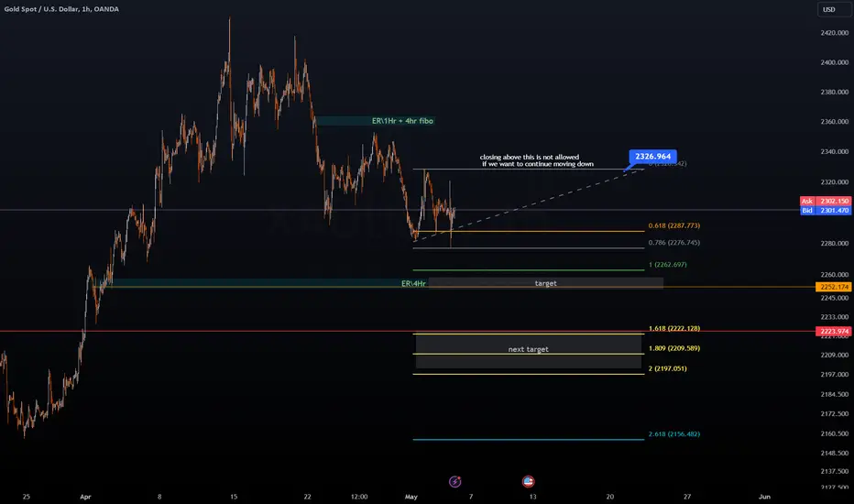This screenshot has width=854, height=504.
Task: Click the 2.618 (2156.482) fib label
Action: tap(674, 433)
